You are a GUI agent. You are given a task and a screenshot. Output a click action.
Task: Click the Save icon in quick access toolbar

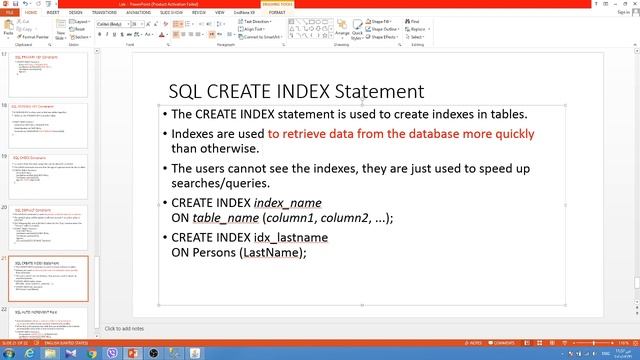pos(16,4)
